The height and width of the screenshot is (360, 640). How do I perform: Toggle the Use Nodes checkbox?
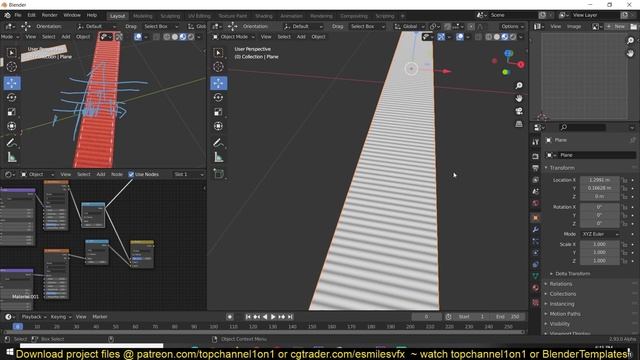click(x=131, y=174)
